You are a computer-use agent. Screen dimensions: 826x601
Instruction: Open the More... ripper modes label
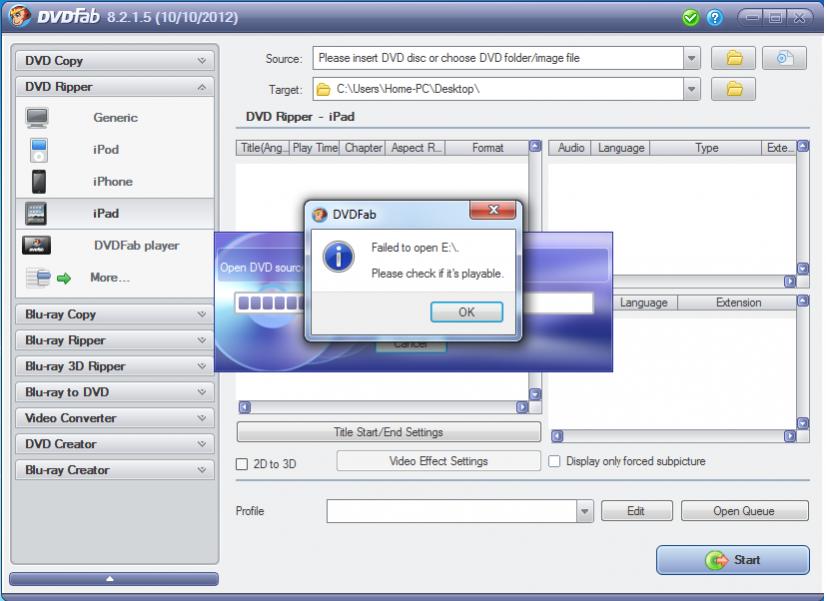click(110, 278)
